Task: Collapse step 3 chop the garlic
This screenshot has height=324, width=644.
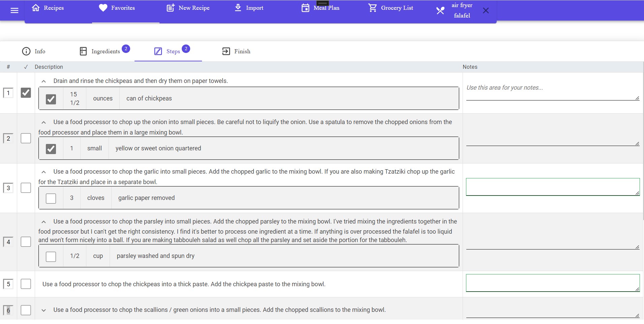Action: coord(43,172)
